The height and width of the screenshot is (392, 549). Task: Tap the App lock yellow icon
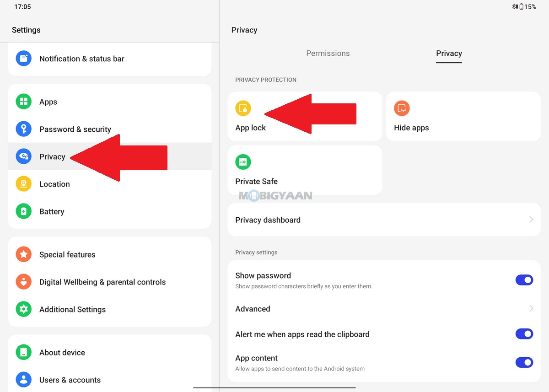pos(243,108)
